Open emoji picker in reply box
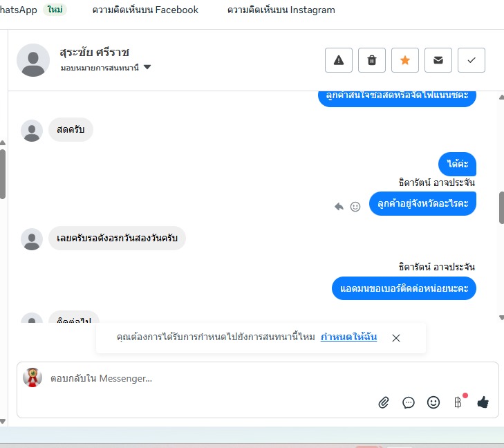 coord(433,402)
